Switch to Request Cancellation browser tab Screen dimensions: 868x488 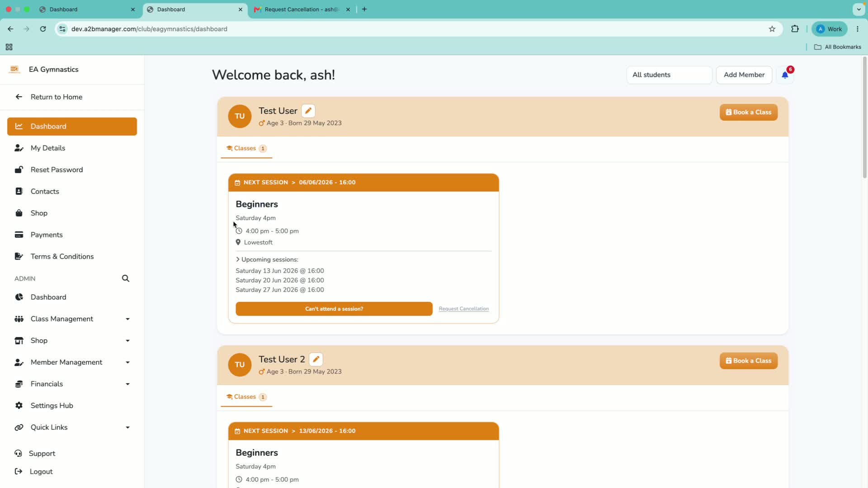(x=302, y=9)
